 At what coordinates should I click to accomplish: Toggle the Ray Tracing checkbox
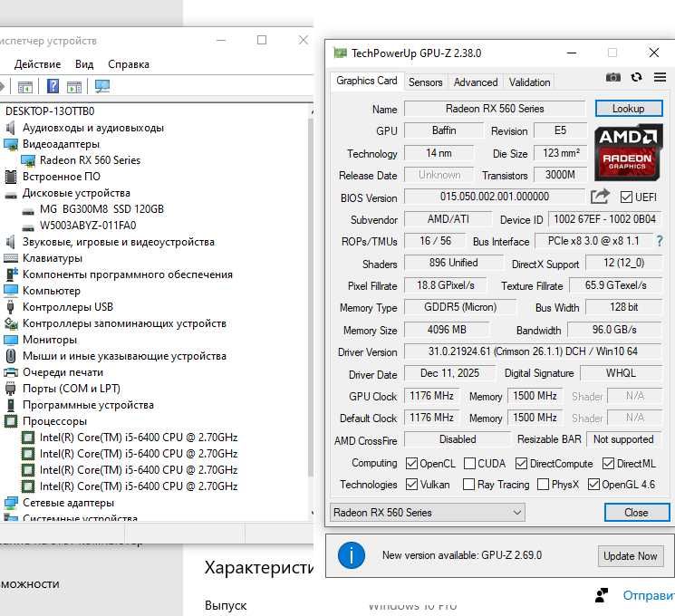(x=468, y=485)
